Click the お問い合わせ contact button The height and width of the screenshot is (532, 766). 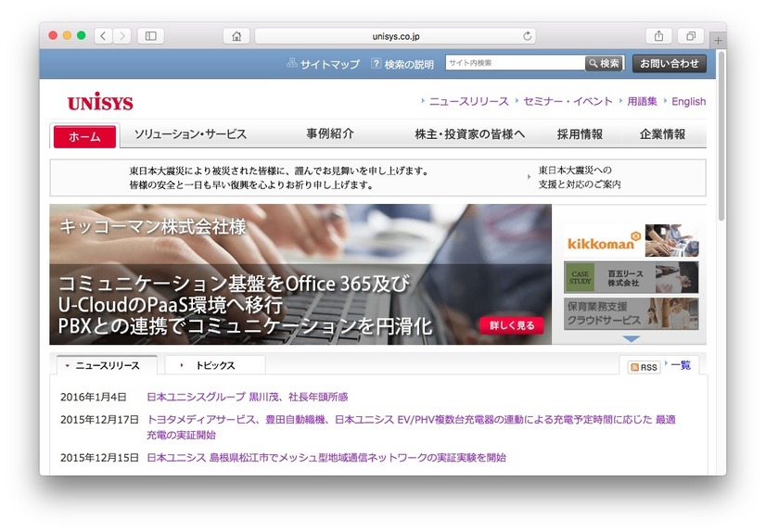pyautogui.click(x=670, y=63)
